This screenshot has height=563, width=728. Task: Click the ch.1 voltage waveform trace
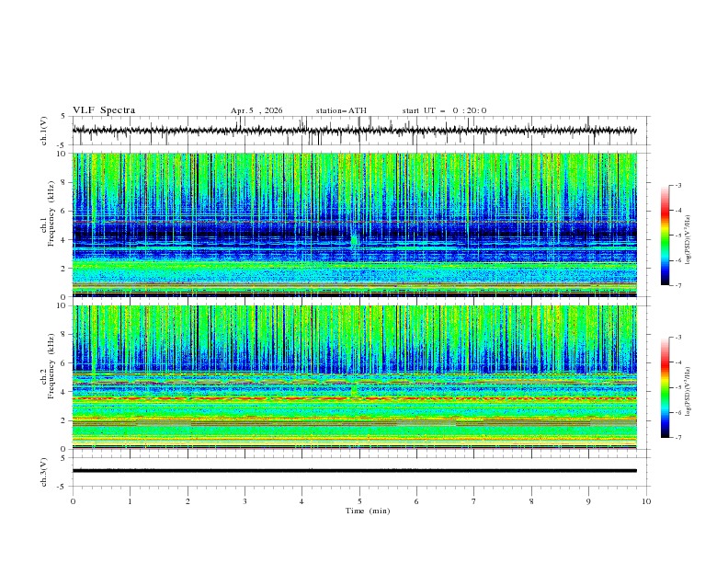pos(354,131)
